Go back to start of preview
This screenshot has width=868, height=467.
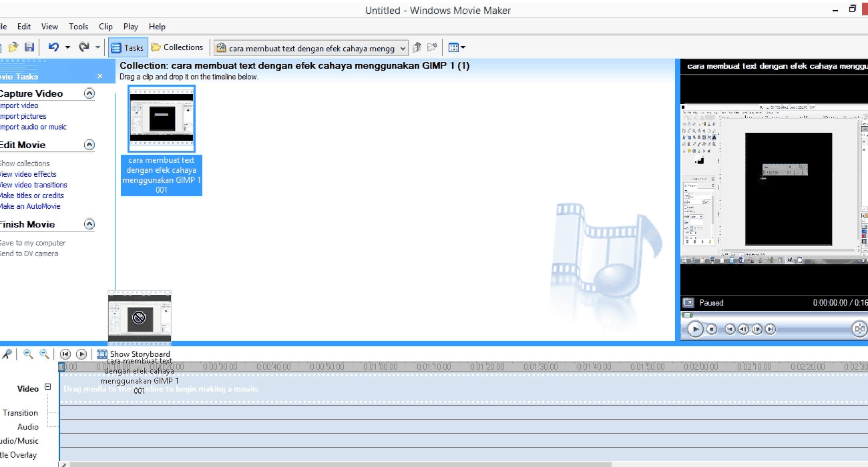tap(730, 329)
